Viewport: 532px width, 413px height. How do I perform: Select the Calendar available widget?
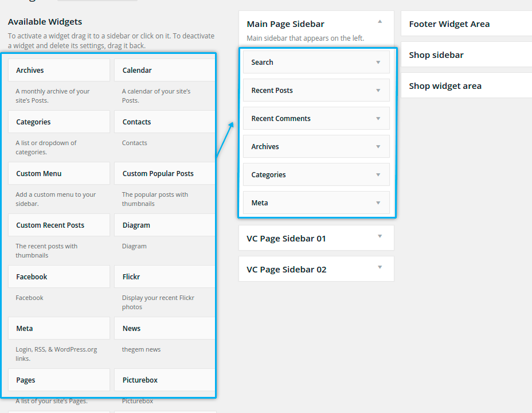[164, 71]
